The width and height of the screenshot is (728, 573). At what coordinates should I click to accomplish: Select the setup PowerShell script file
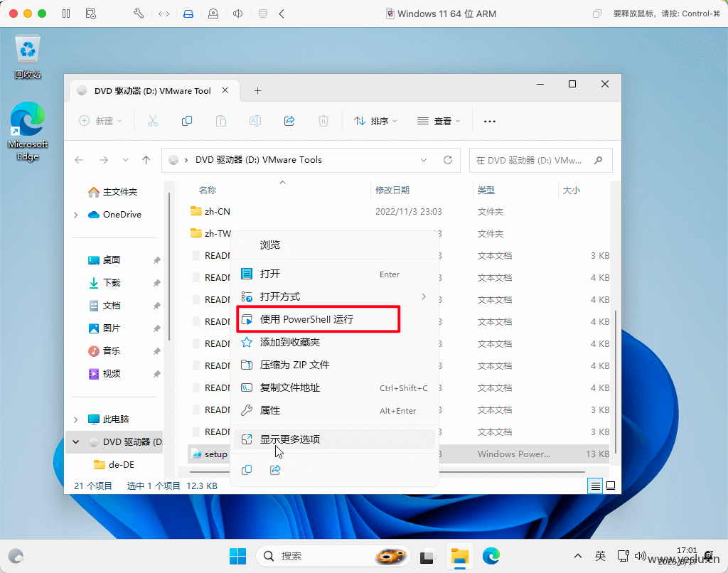click(210, 454)
